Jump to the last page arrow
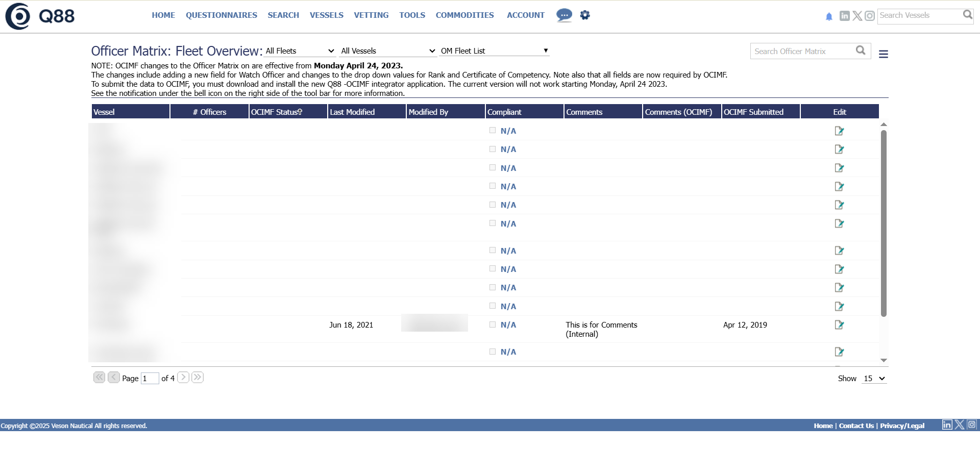 [x=198, y=378]
